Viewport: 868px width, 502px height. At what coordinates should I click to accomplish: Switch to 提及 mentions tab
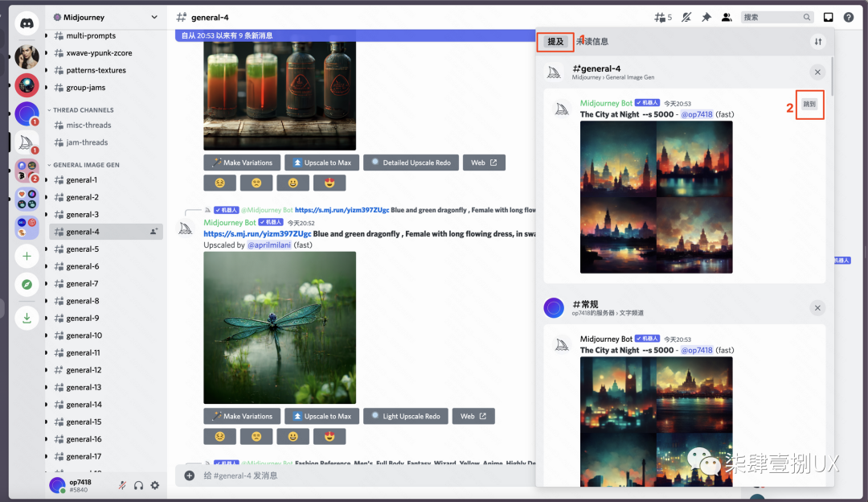coord(555,42)
